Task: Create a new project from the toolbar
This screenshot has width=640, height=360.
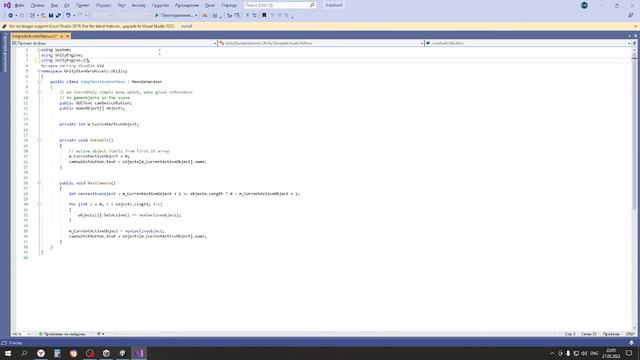Action: coord(32,15)
